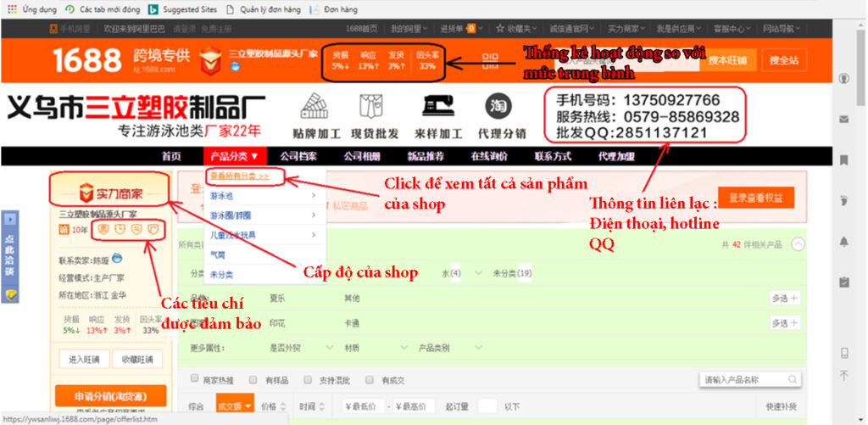Click the ￥最低价 minimum price field
The image size is (868, 425).
pos(363,406)
